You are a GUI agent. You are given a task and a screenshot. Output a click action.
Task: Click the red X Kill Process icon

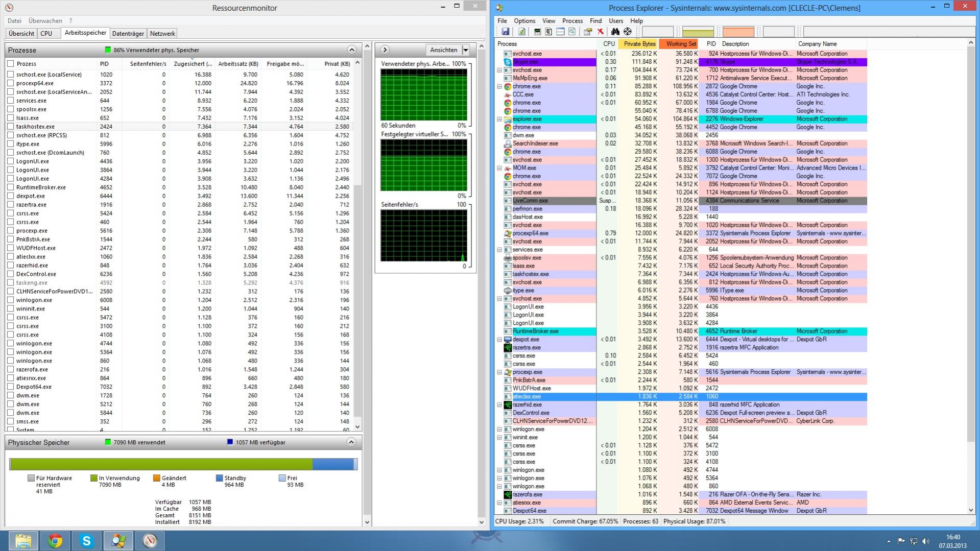tap(600, 32)
